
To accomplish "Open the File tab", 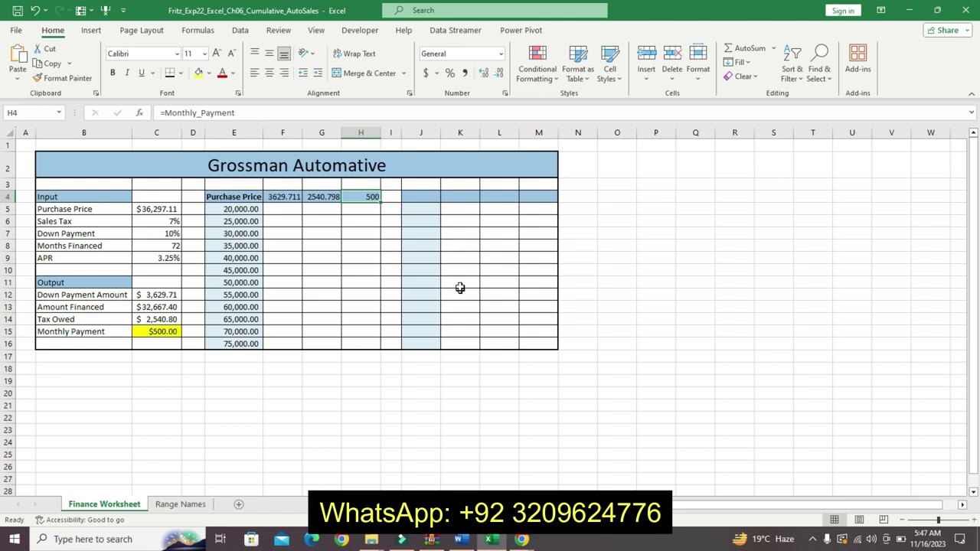I will pyautogui.click(x=16, y=30).
